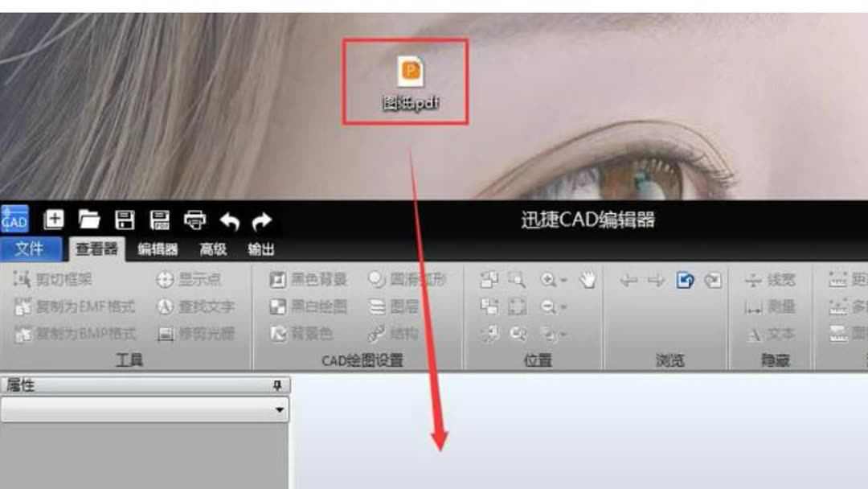Toggle 线宽 visibility in 隐藏 group
Image resolution: width=868 pixels, height=489 pixels.
[x=773, y=281]
